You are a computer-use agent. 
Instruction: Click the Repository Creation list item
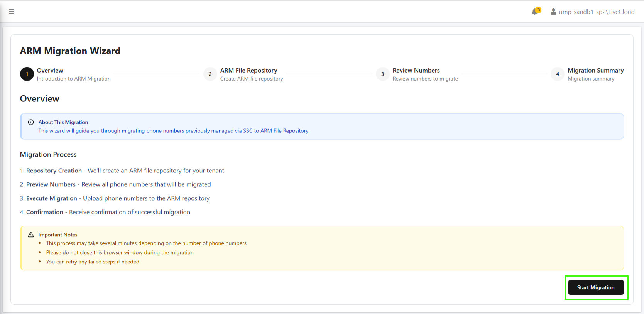click(x=54, y=171)
